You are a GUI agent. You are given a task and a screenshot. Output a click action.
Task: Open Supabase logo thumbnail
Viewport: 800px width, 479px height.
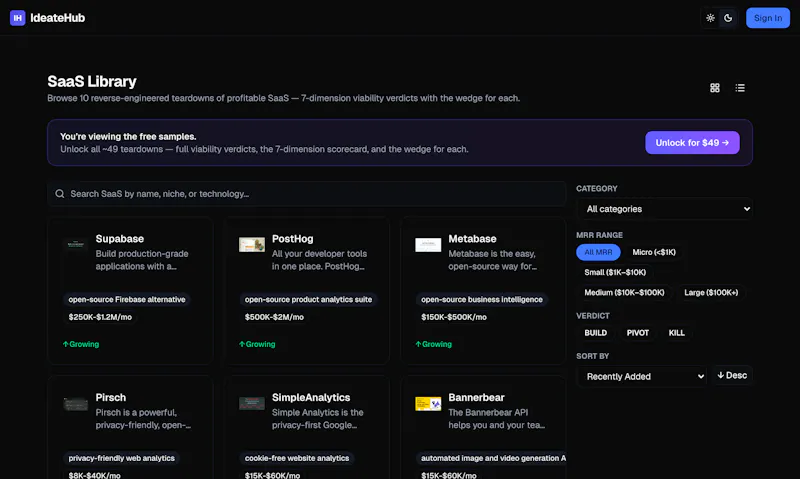pos(76,245)
